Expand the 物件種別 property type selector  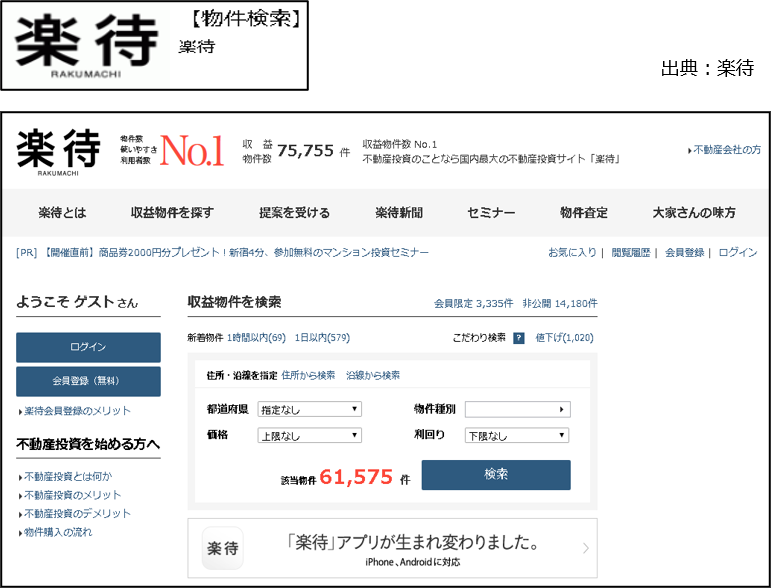(517, 410)
